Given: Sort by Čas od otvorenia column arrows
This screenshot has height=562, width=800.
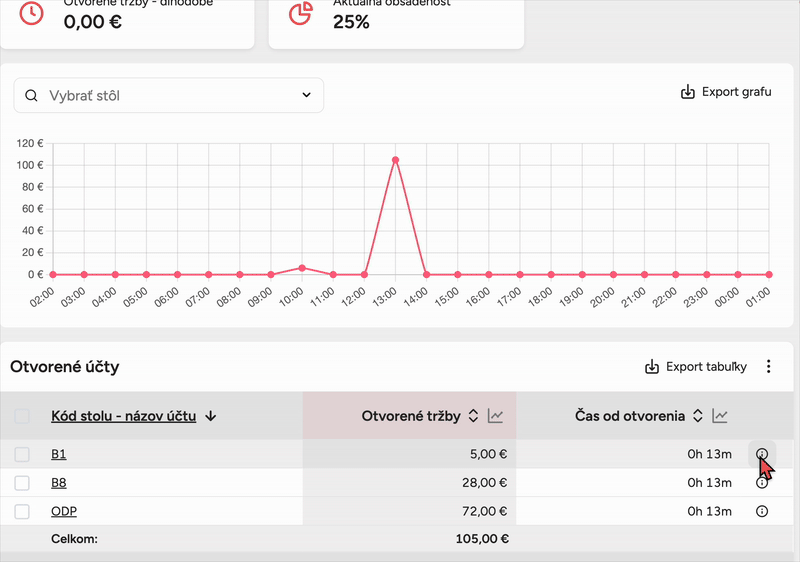Looking at the screenshot, I should [697, 416].
